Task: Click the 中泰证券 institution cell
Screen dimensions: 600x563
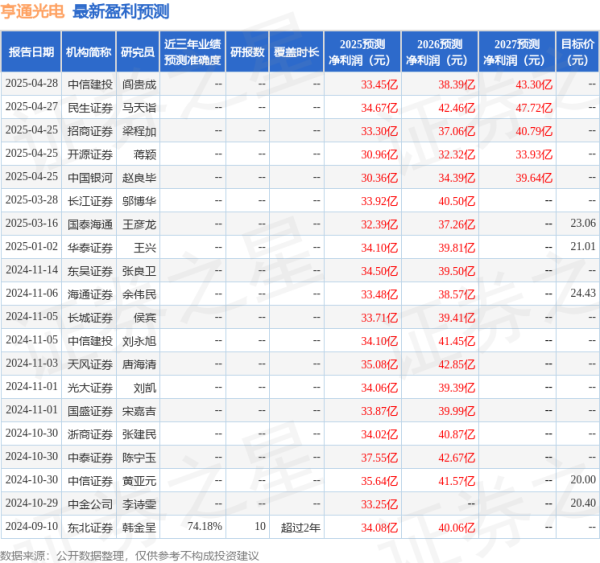Action: pos(90,458)
